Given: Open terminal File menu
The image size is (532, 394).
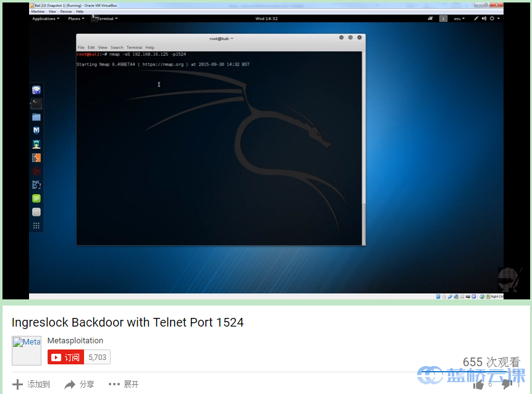Looking at the screenshot, I should (81, 48).
